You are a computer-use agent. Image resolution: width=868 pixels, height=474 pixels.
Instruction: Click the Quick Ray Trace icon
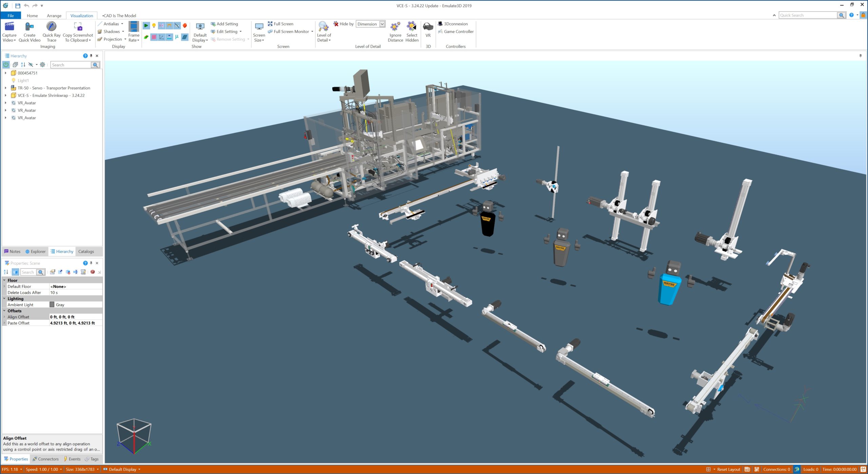tap(51, 26)
